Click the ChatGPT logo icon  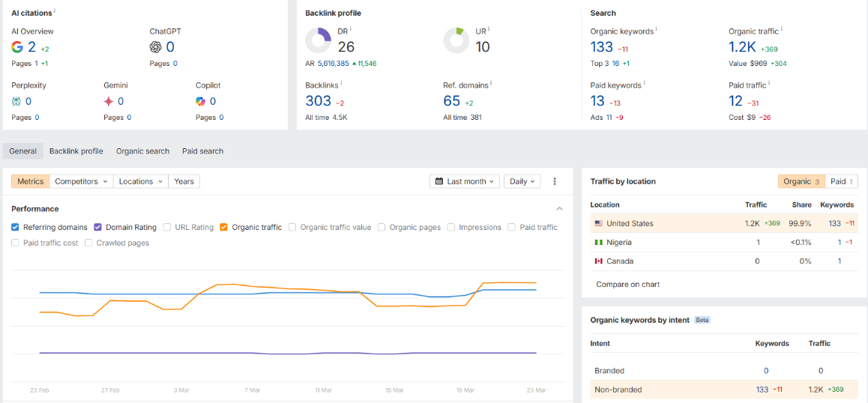(x=156, y=48)
